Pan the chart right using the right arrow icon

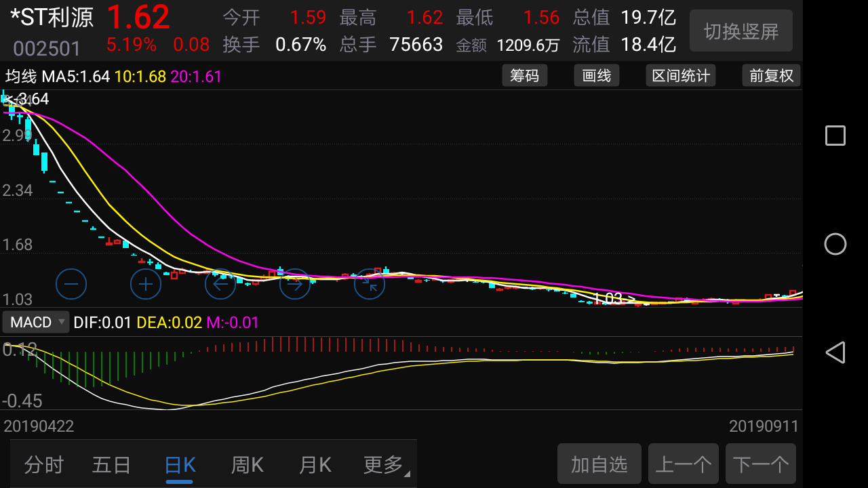click(x=294, y=284)
